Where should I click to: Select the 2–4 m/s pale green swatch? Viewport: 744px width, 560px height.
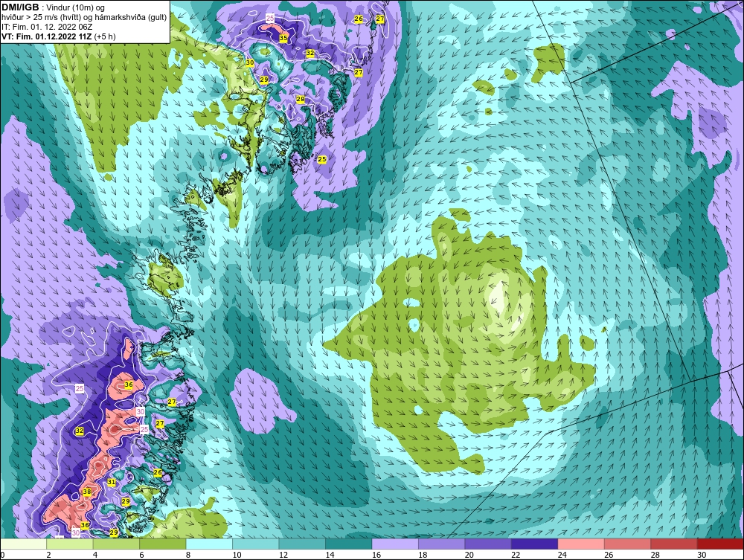pos(70,544)
